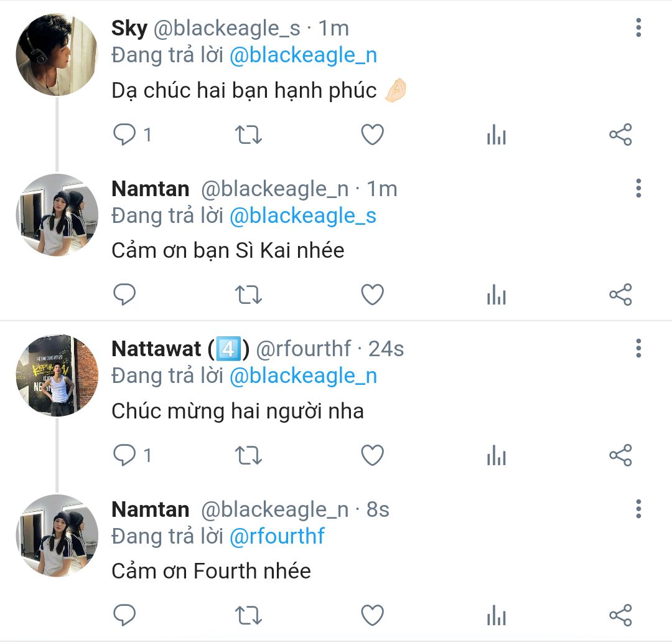Like Sky's "Dạ chúc hai bạn hạnh phúc" tweet
The width and height of the screenshot is (672, 642).
[372, 135]
